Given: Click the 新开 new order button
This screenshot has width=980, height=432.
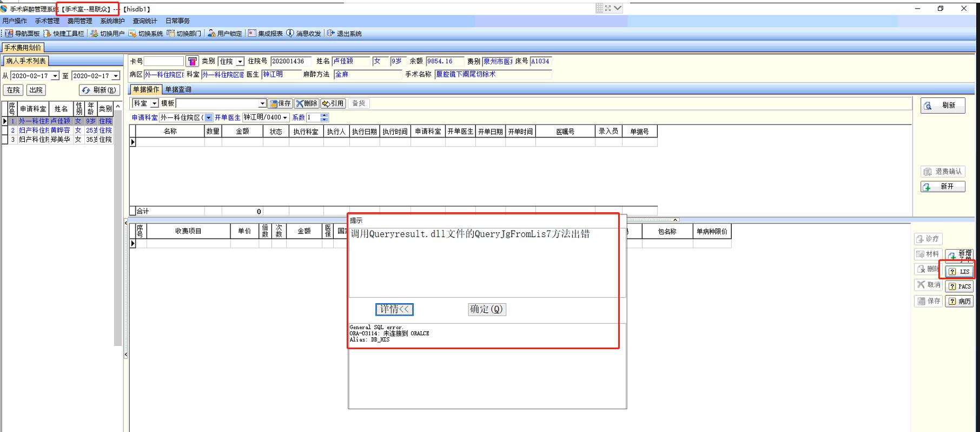Looking at the screenshot, I should (943, 186).
